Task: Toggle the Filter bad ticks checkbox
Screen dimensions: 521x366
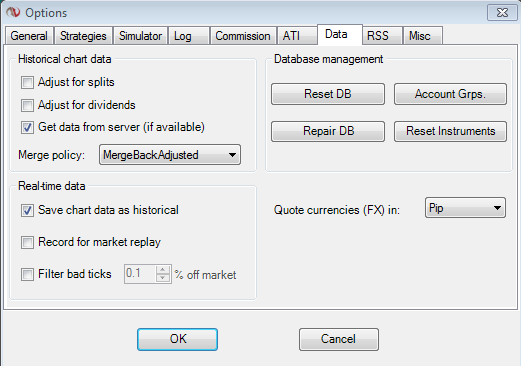Action: click(x=27, y=275)
